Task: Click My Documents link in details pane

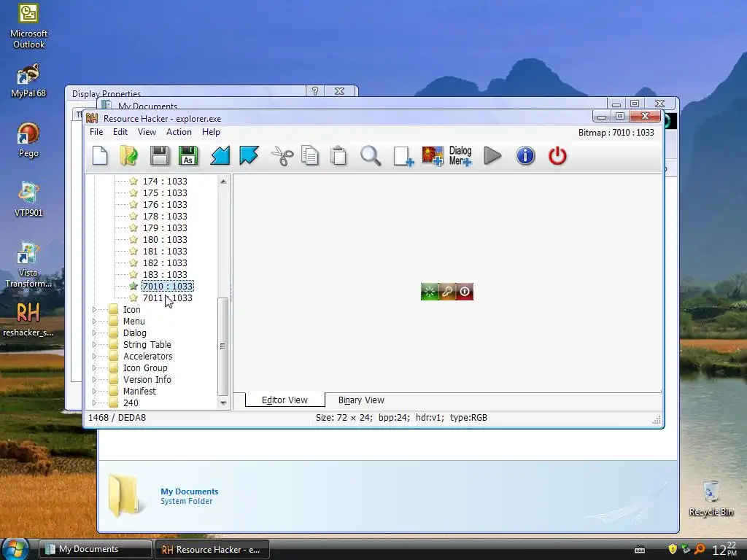Action: tap(189, 491)
